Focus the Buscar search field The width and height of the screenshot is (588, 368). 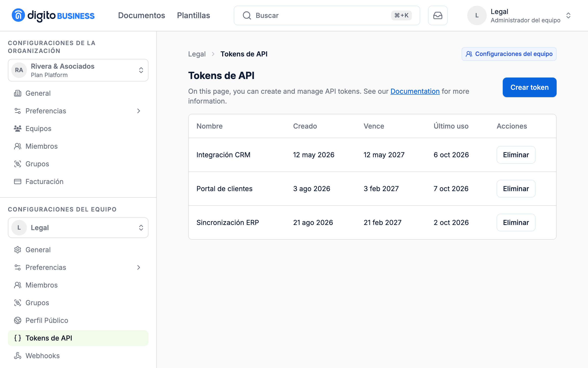pyautogui.click(x=327, y=15)
